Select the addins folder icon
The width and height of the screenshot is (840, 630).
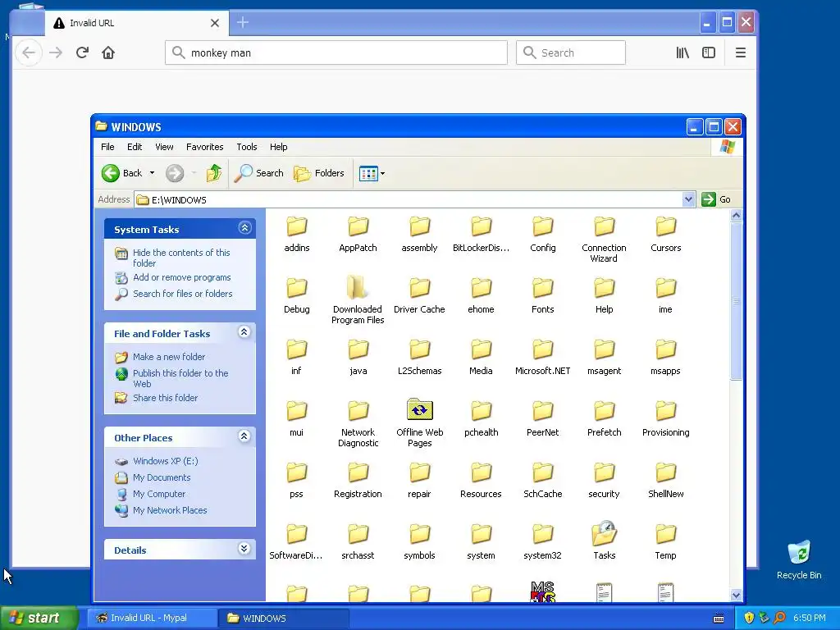297,226
